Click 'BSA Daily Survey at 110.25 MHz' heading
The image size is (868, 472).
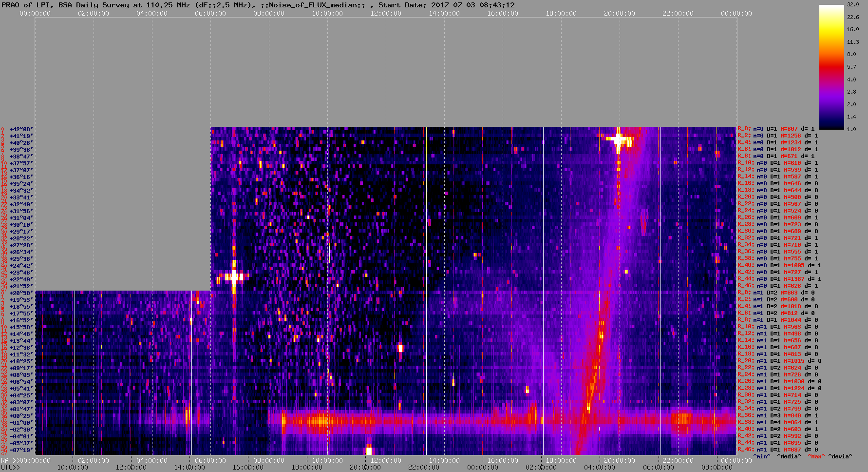click(x=124, y=5)
